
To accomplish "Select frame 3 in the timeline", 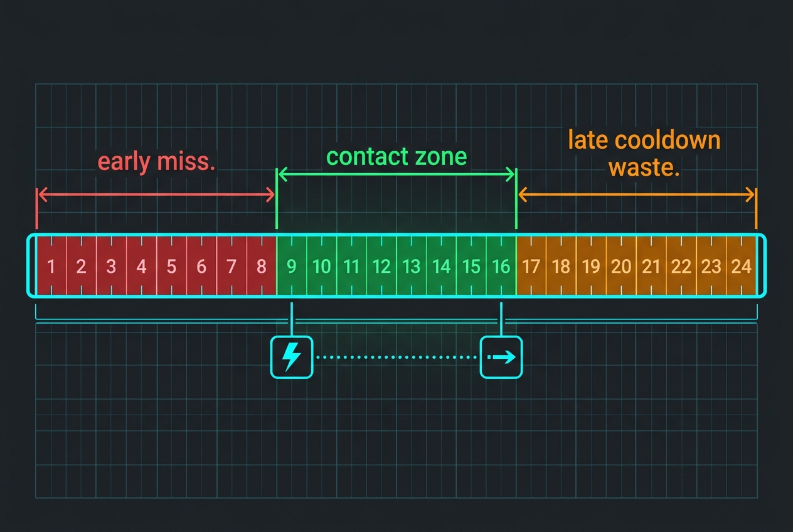I will 111,266.
